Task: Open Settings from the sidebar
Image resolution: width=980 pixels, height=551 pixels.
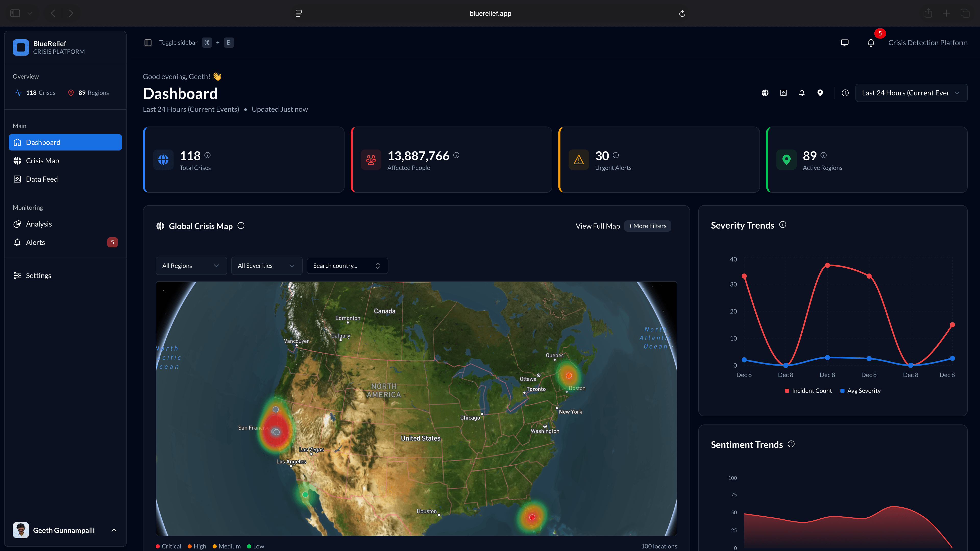Action: [39, 275]
